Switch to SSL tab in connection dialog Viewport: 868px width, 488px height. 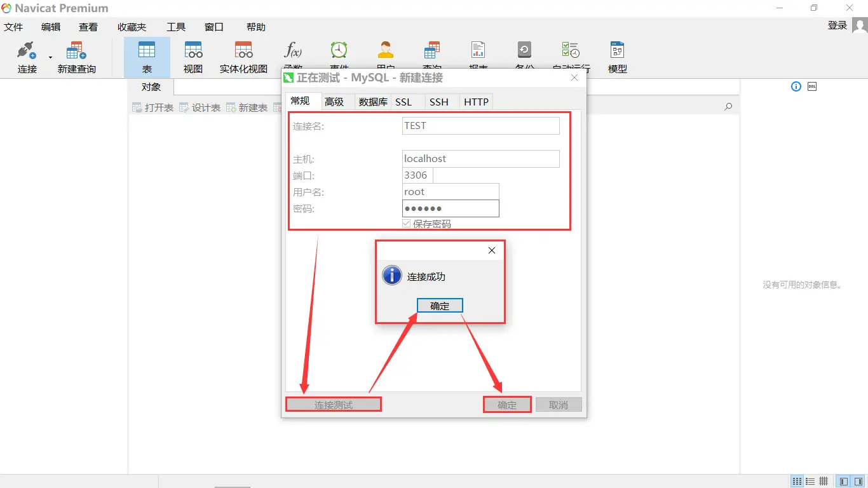403,102
